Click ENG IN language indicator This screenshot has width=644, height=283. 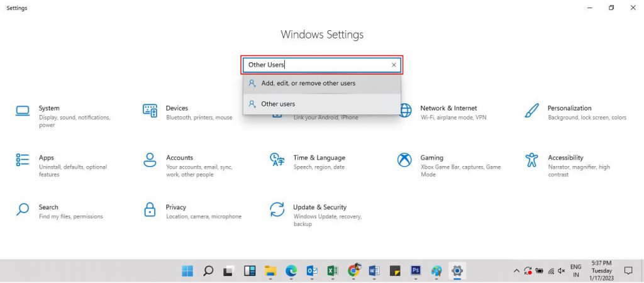576,270
